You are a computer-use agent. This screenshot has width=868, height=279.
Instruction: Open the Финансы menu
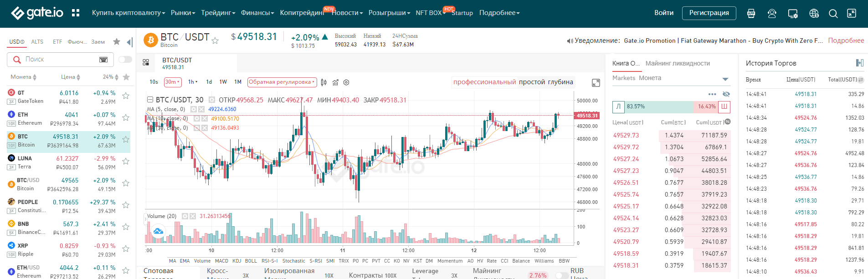tap(257, 13)
